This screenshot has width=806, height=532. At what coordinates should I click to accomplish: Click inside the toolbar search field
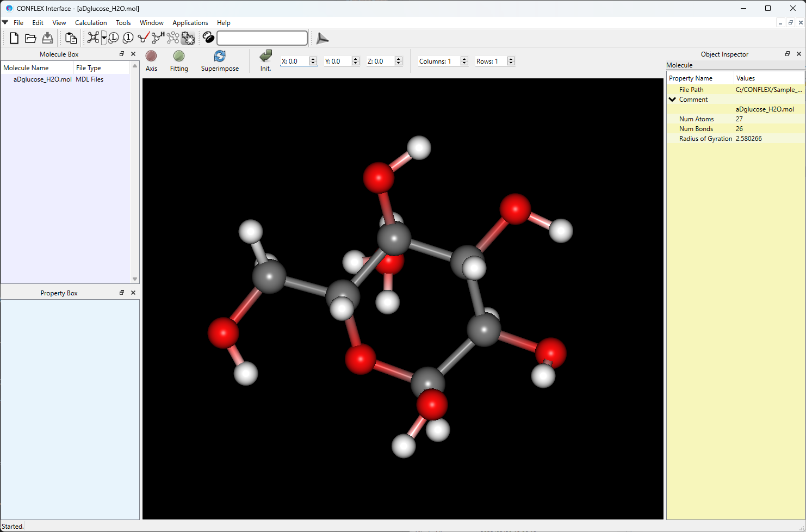pyautogui.click(x=261, y=38)
